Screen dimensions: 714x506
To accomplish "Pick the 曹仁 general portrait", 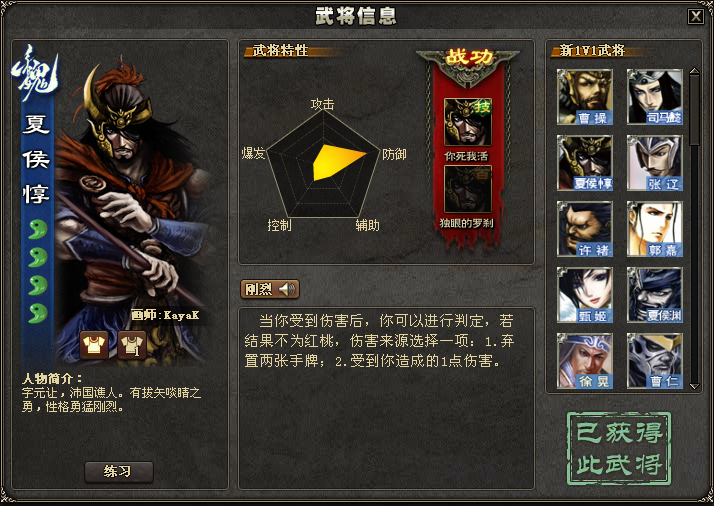I will [x=655, y=361].
